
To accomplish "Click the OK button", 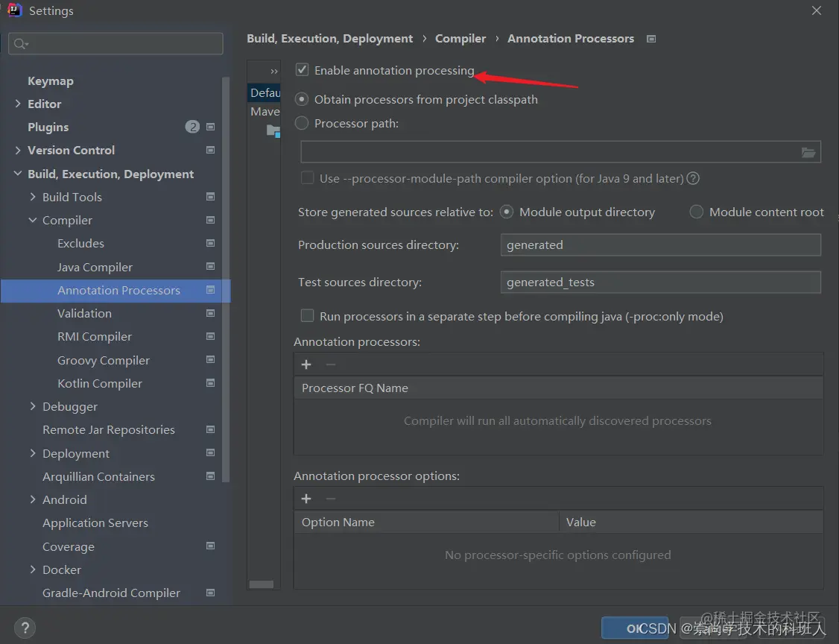I will [x=635, y=628].
